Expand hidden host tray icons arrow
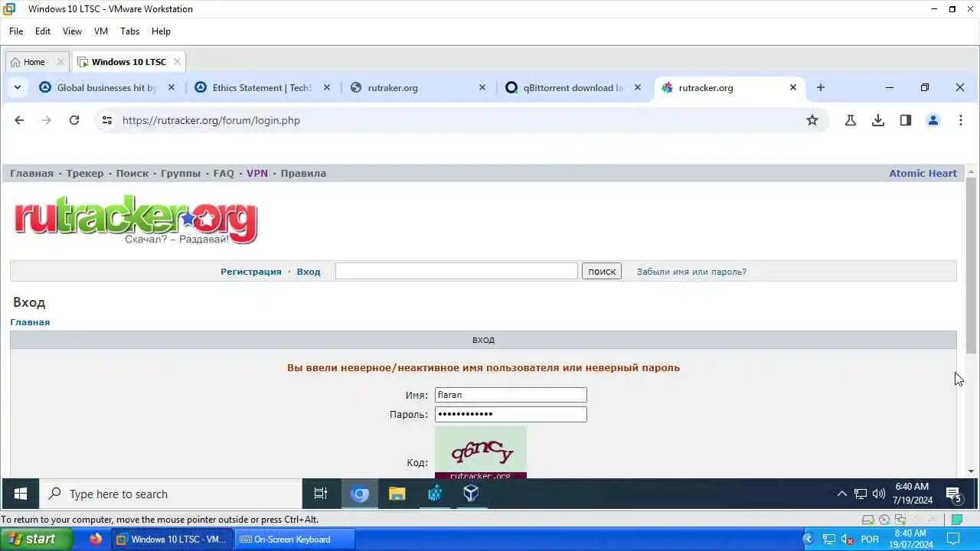The height and width of the screenshot is (551, 980). click(x=807, y=539)
